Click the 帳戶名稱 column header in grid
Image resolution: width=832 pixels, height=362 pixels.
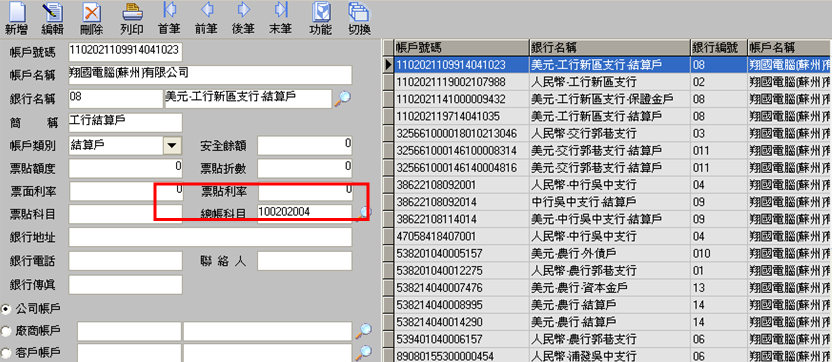coord(790,47)
